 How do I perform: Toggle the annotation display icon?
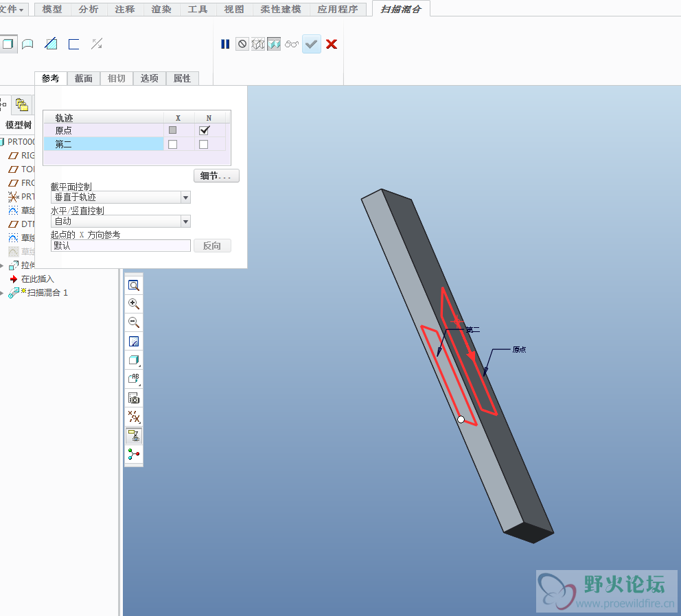[x=134, y=436]
